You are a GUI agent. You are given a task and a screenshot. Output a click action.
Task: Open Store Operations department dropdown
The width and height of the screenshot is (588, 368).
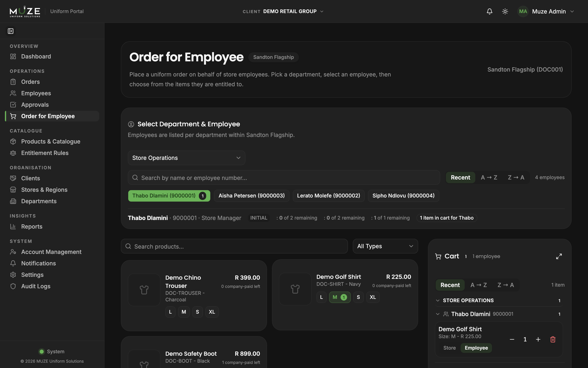click(186, 158)
